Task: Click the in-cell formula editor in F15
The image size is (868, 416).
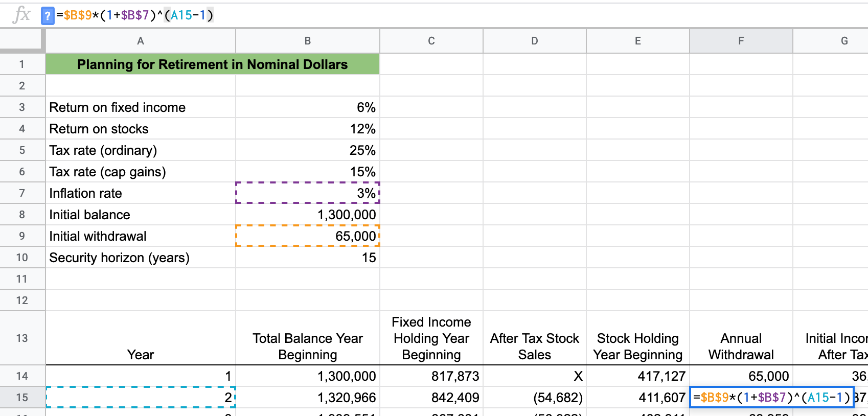Action: click(772, 398)
